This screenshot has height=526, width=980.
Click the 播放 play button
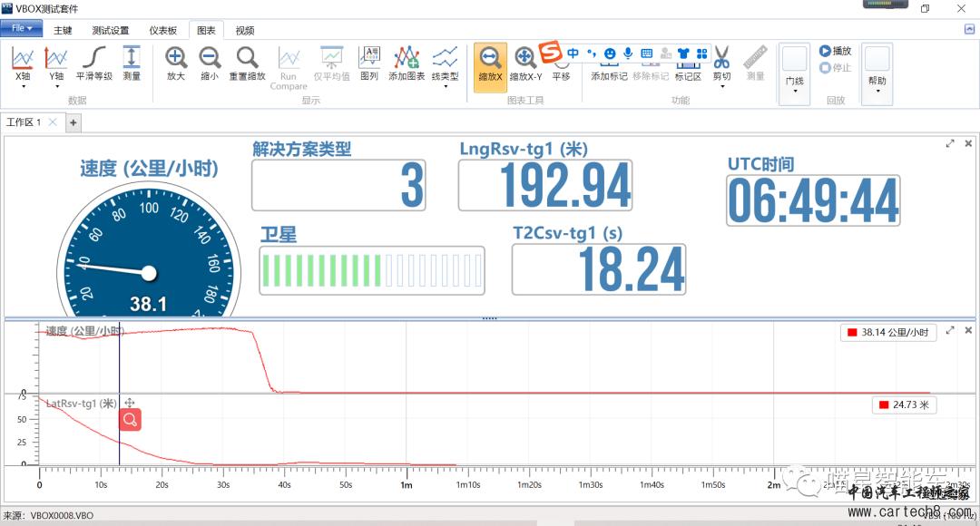(x=836, y=51)
